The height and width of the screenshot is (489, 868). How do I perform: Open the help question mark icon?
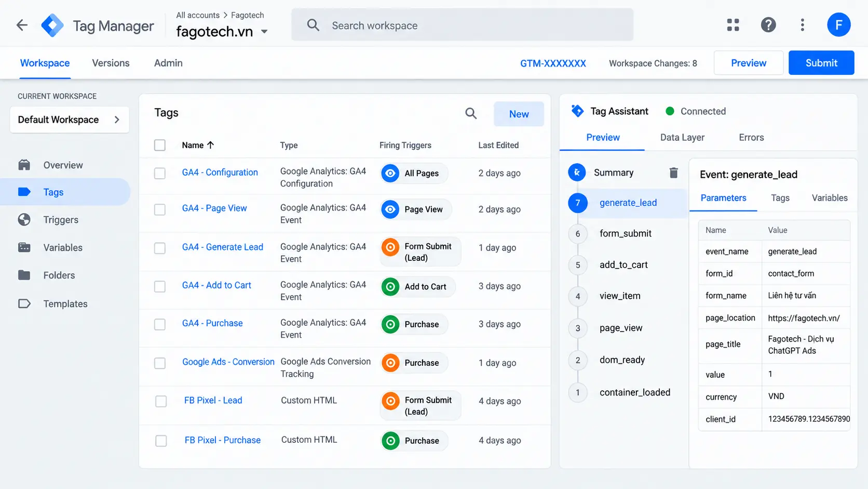click(768, 25)
